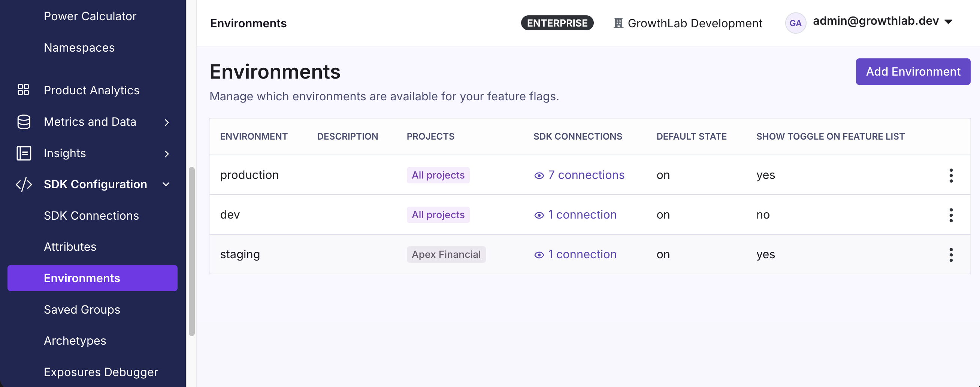Click the sidebar vertical scrollbar
The image size is (980, 387).
(192, 251)
